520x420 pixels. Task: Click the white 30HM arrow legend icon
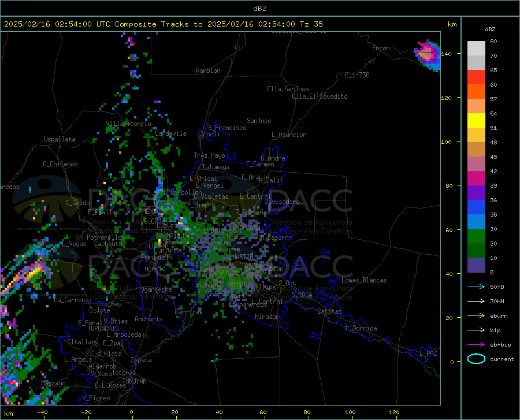(476, 302)
